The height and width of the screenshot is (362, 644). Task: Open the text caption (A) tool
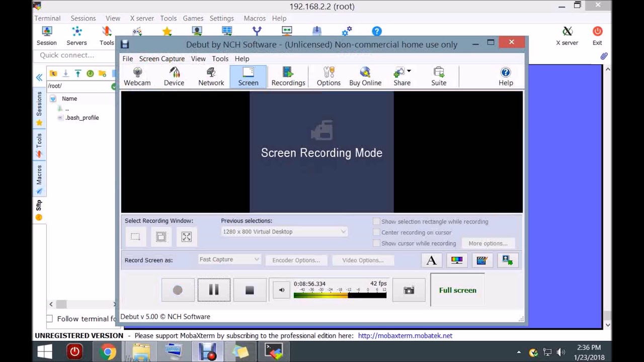(x=431, y=260)
